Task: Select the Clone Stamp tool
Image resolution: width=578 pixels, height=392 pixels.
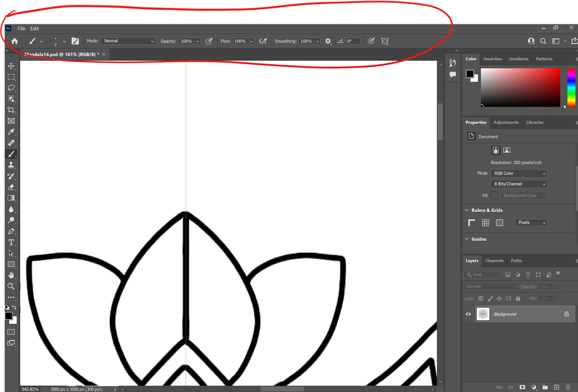Action: pyautogui.click(x=10, y=165)
